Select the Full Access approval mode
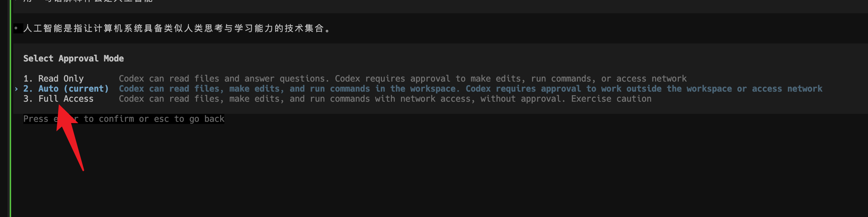Screen dimensions: 868x217 click(66, 99)
